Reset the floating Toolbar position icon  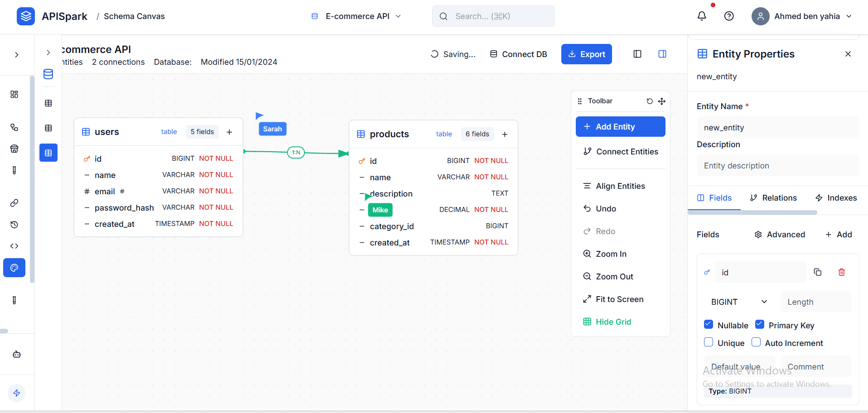[x=650, y=101]
